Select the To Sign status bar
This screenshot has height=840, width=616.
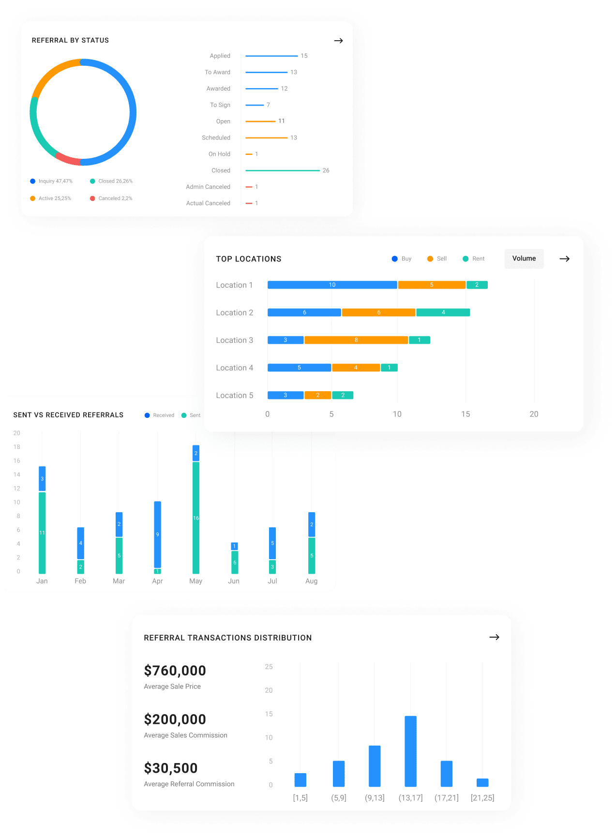tap(255, 105)
